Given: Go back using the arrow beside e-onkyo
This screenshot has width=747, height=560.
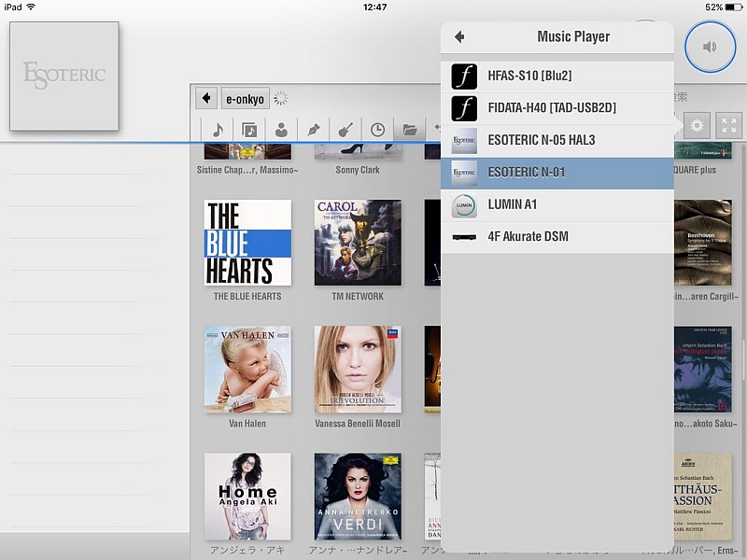Looking at the screenshot, I should (206, 99).
